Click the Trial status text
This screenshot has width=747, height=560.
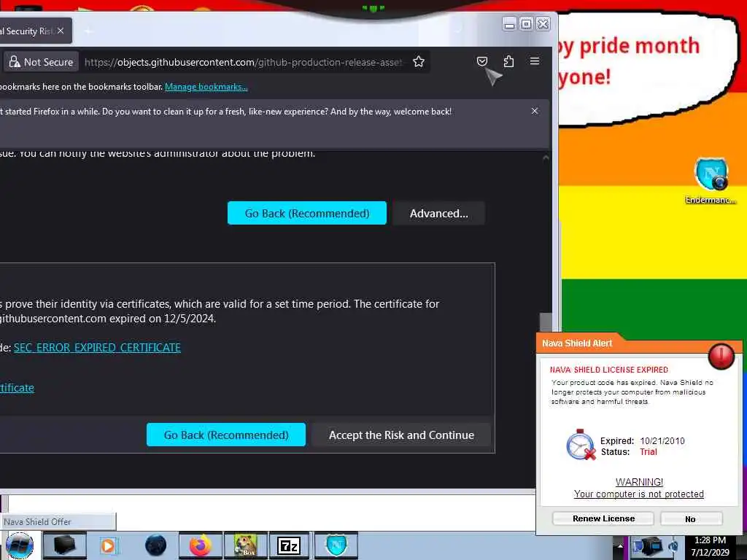tap(649, 452)
